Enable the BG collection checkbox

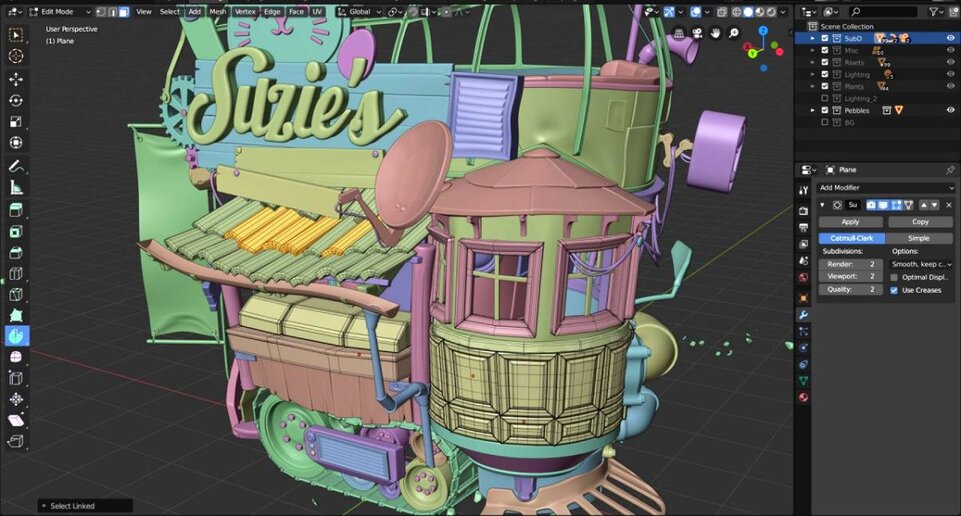pos(824,123)
